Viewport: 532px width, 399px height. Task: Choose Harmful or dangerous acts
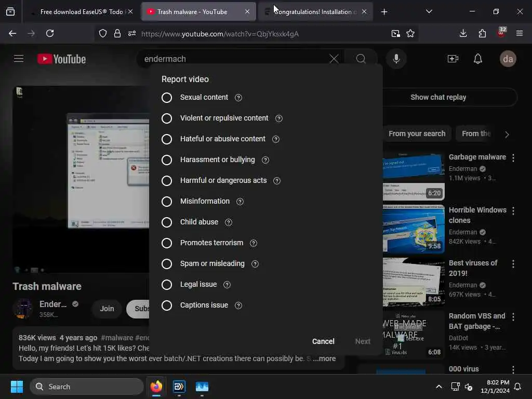[167, 180]
